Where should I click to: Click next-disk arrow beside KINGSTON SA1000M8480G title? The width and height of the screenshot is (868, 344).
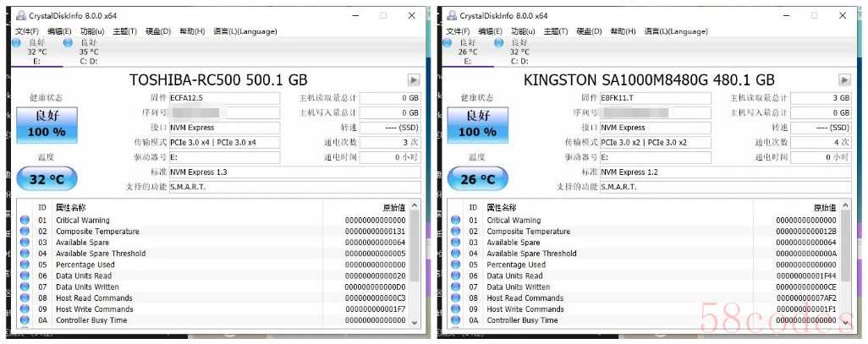844,80
